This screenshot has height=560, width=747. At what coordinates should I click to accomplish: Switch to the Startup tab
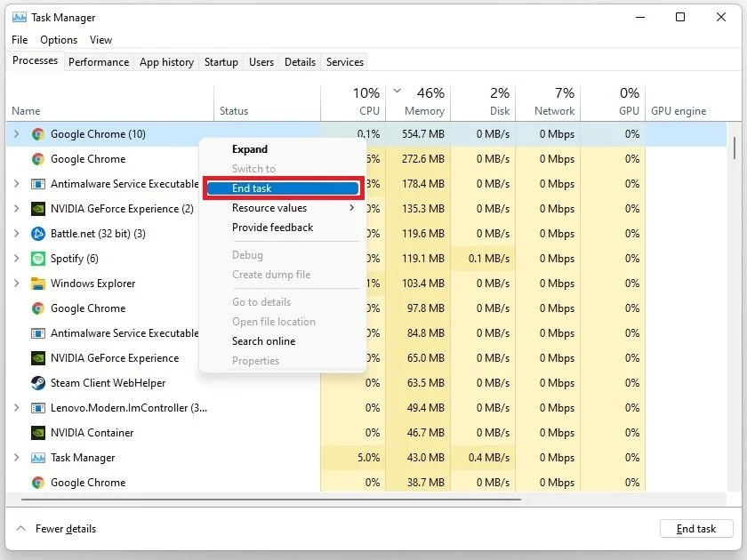pos(221,62)
